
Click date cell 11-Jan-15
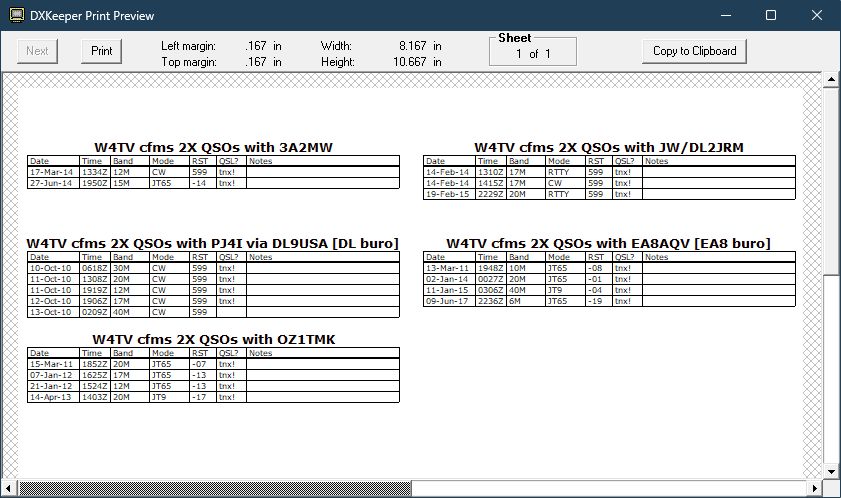pyautogui.click(x=447, y=290)
